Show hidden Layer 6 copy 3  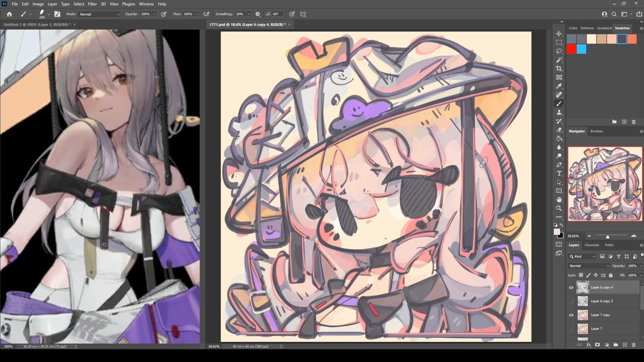click(x=571, y=301)
